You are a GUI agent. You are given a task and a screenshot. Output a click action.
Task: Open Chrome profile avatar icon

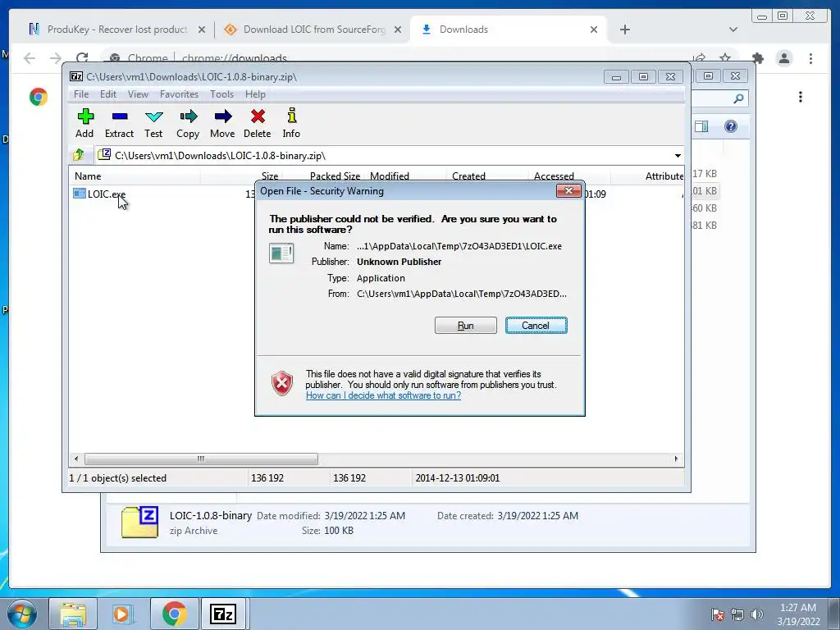click(x=784, y=58)
